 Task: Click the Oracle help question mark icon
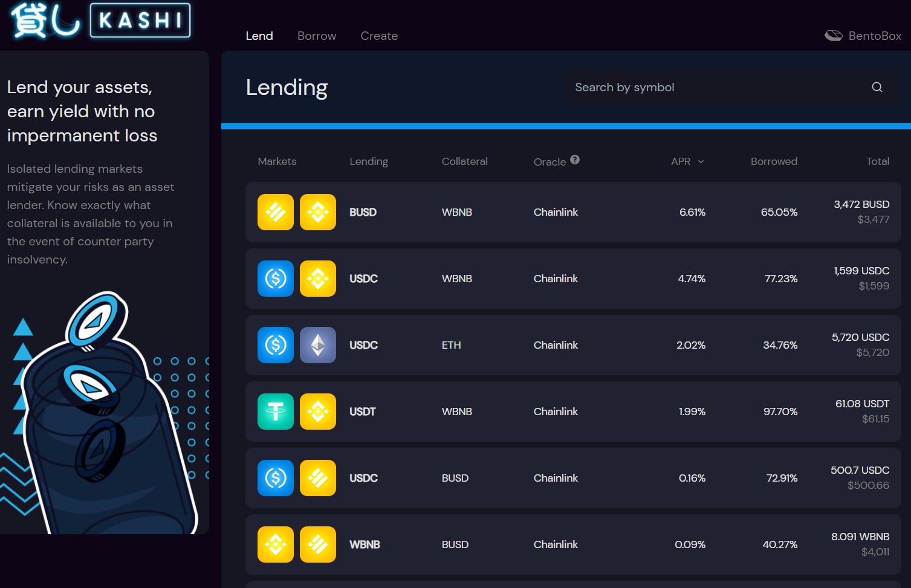[x=575, y=160]
